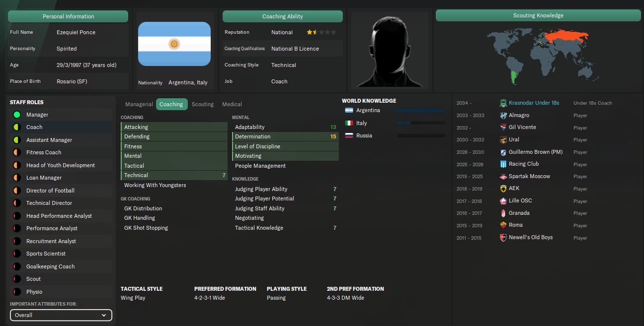Open the Krasnodar Under 18s link

[x=534, y=103]
